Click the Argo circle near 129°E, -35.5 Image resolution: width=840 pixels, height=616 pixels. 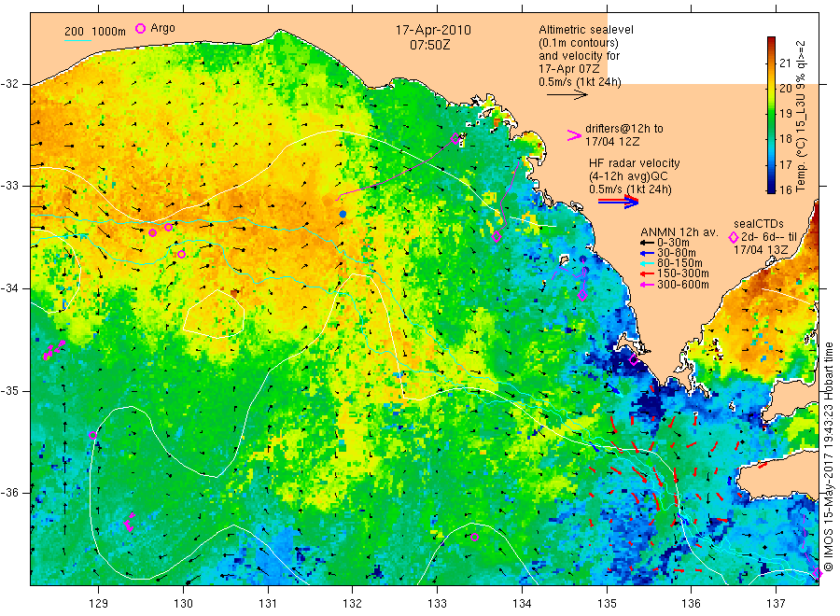92,436
